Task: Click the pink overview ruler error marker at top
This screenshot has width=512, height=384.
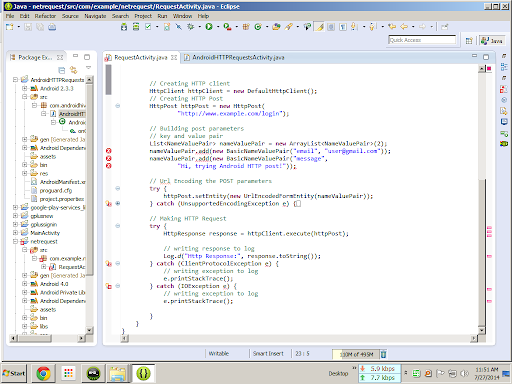Action: pos(489,69)
